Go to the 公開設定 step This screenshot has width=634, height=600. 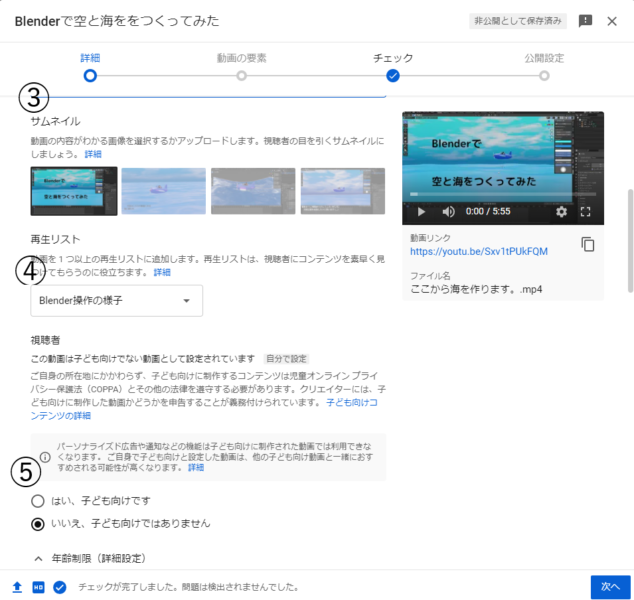[x=544, y=76]
